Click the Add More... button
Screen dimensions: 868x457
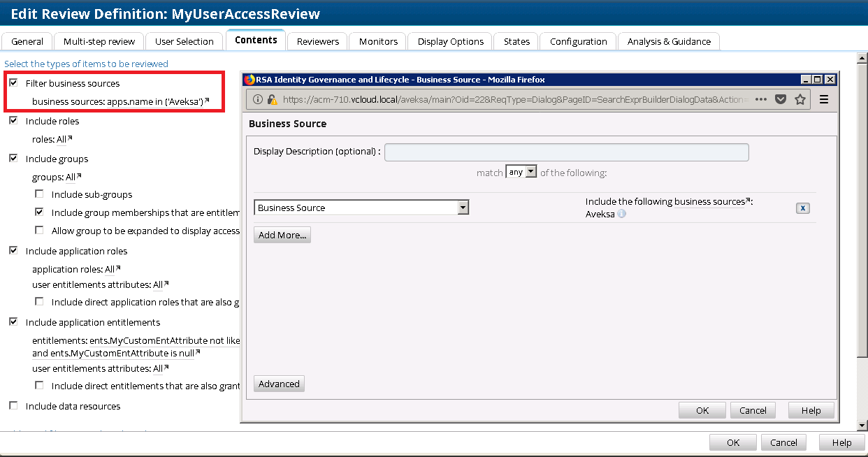point(282,235)
